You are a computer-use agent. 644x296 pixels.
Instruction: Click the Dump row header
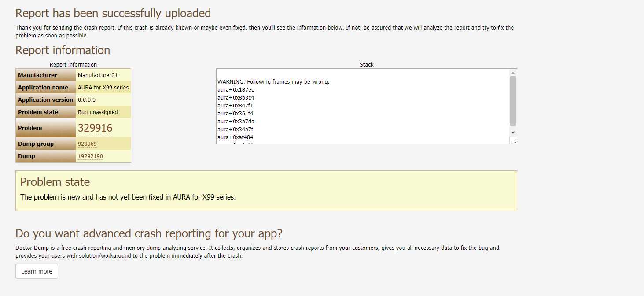[46, 156]
